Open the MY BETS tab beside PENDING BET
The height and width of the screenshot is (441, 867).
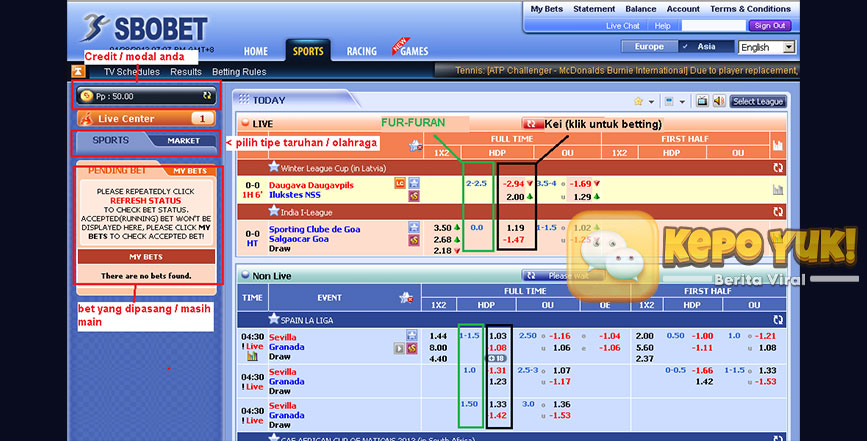coord(190,171)
